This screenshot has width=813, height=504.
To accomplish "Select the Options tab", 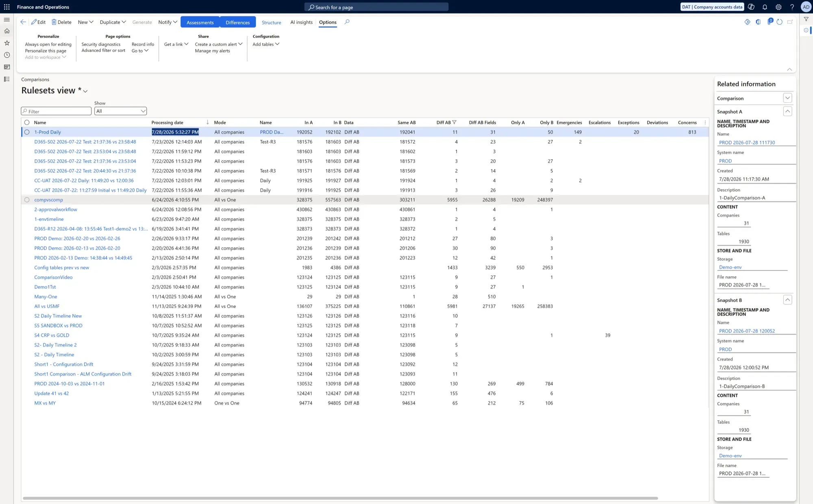I will click(x=328, y=22).
